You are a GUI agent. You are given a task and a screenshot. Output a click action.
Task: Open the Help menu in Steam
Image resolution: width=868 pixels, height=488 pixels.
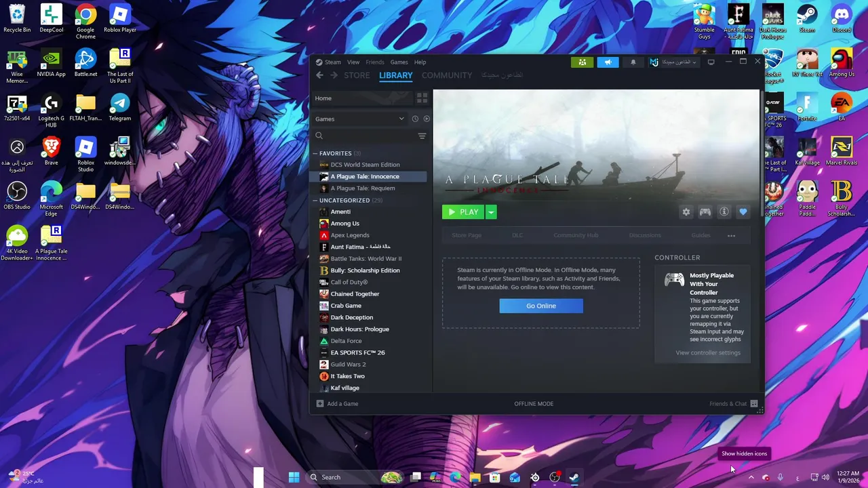[x=420, y=62]
